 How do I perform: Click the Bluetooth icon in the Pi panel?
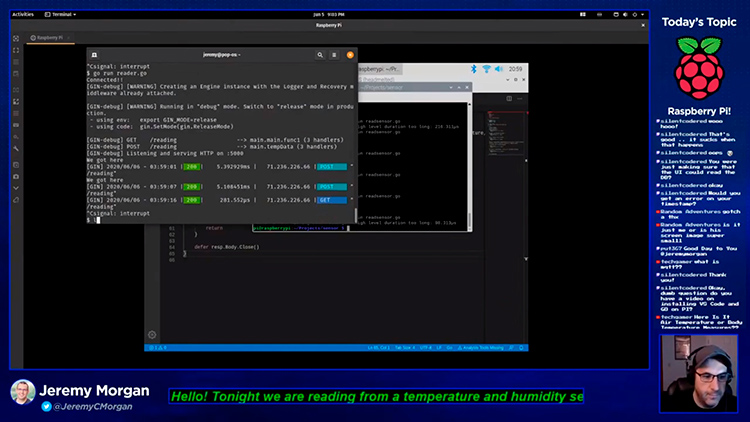pos(474,69)
